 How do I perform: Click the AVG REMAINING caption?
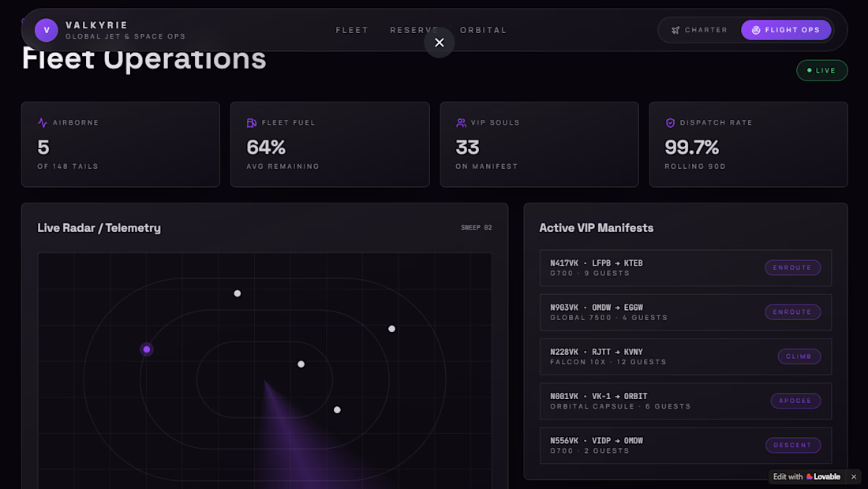click(282, 166)
